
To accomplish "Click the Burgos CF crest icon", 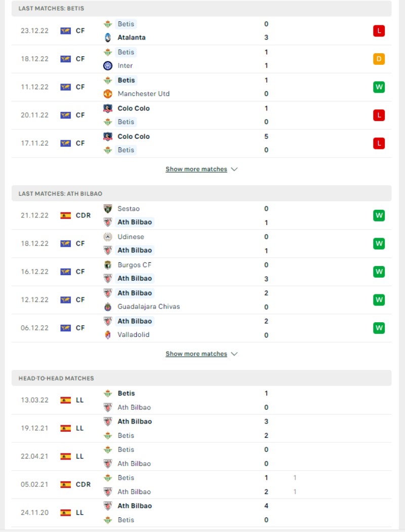I will point(108,265).
